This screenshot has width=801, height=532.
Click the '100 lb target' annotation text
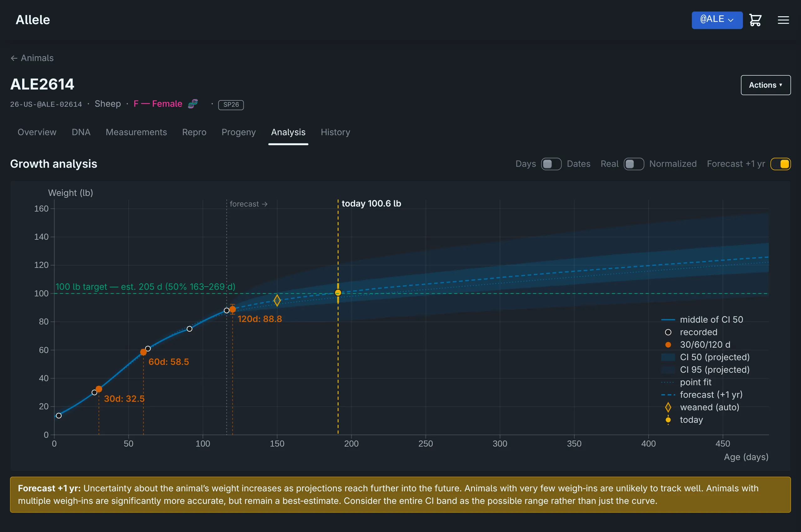145,287
